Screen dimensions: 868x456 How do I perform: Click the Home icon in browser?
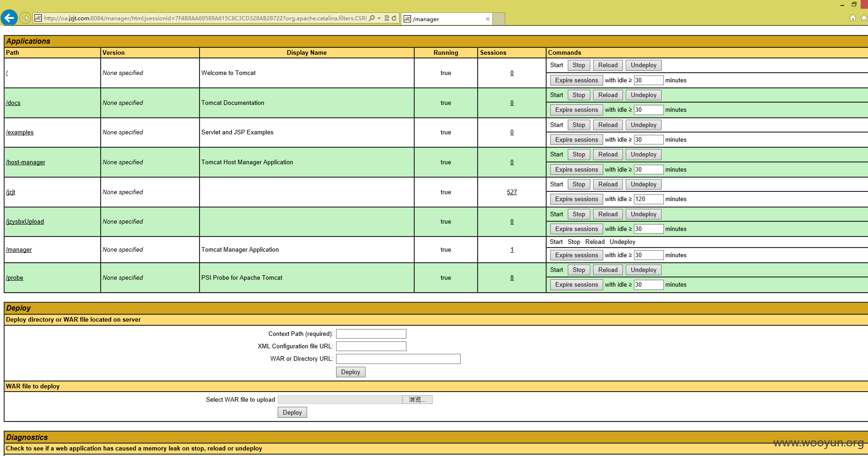pyautogui.click(x=853, y=18)
